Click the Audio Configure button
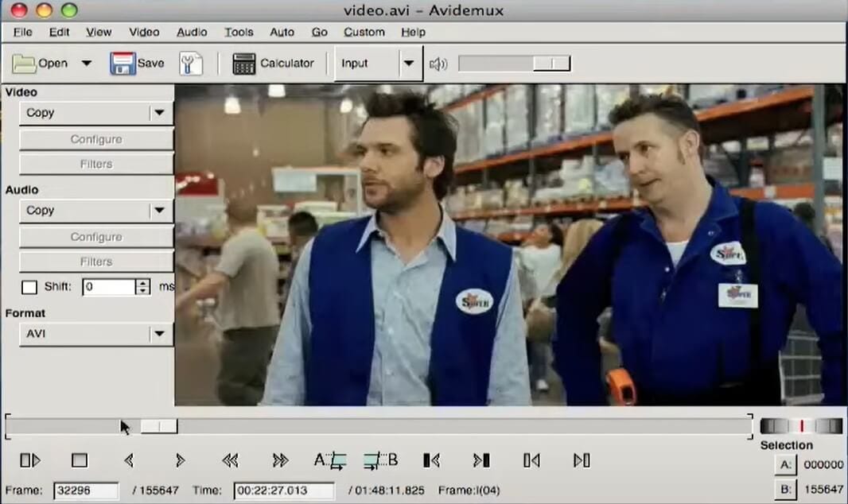This screenshot has width=848, height=504. click(96, 237)
